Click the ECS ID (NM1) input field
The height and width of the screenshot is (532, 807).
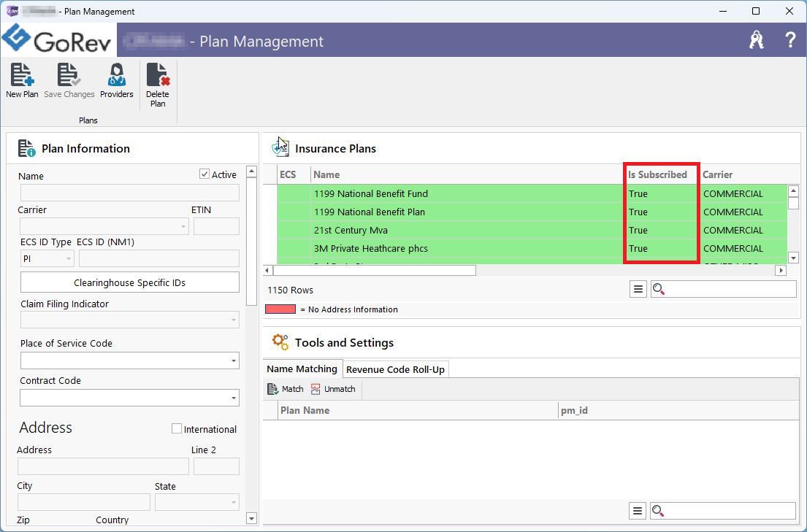[159, 258]
